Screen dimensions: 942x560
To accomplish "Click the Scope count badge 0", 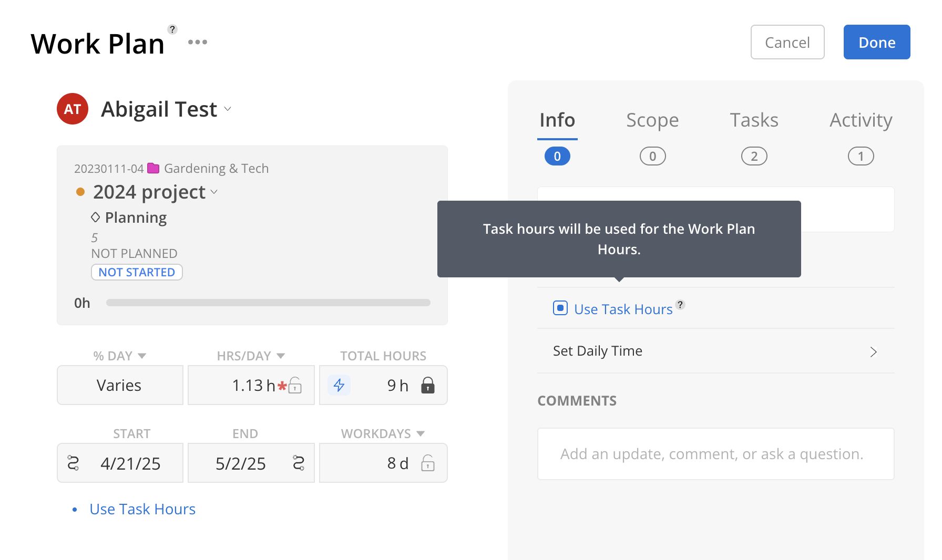I will (x=652, y=156).
